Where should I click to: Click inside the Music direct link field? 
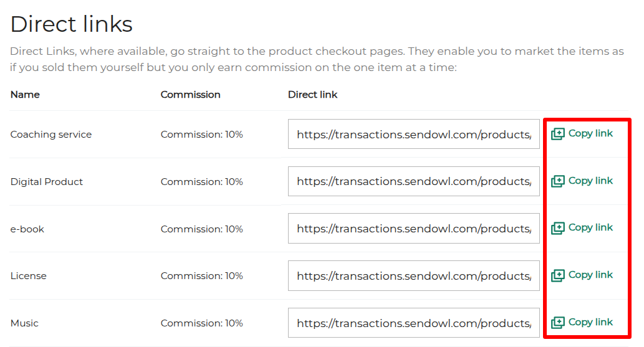coord(413,323)
